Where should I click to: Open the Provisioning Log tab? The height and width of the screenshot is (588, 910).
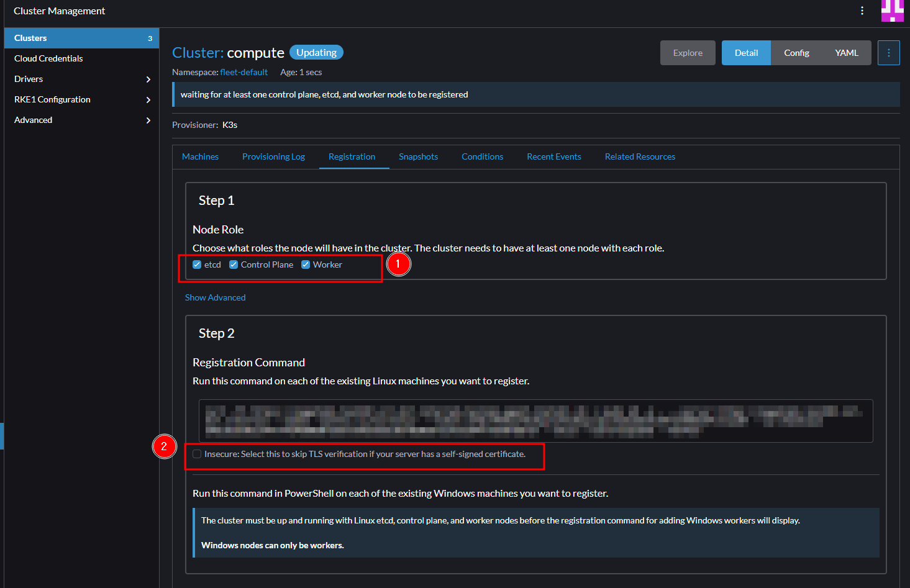pos(273,156)
